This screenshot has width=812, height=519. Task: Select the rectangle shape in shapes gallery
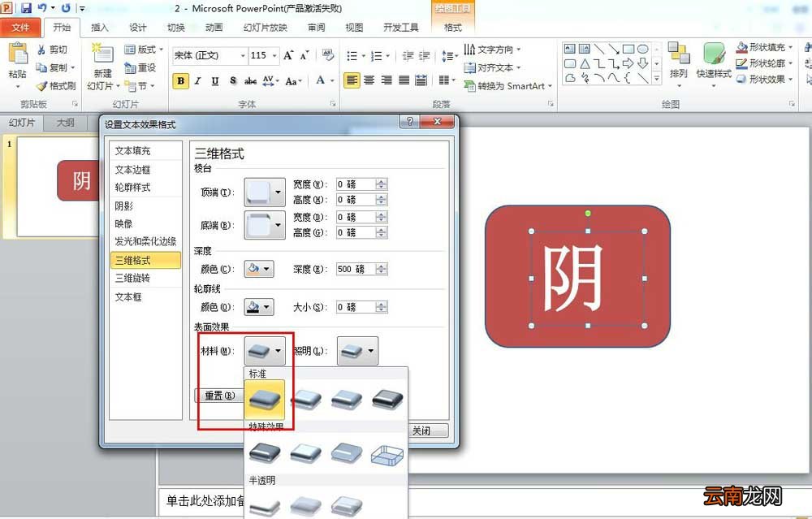[628, 50]
